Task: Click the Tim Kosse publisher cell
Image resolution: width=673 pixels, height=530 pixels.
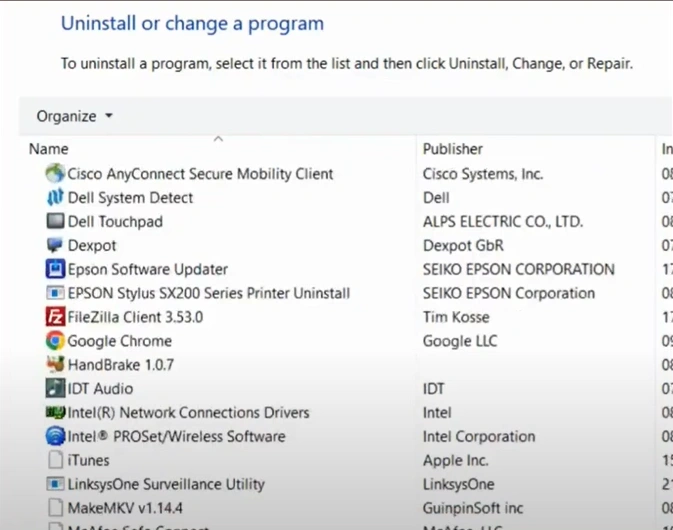Action: coord(456,317)
